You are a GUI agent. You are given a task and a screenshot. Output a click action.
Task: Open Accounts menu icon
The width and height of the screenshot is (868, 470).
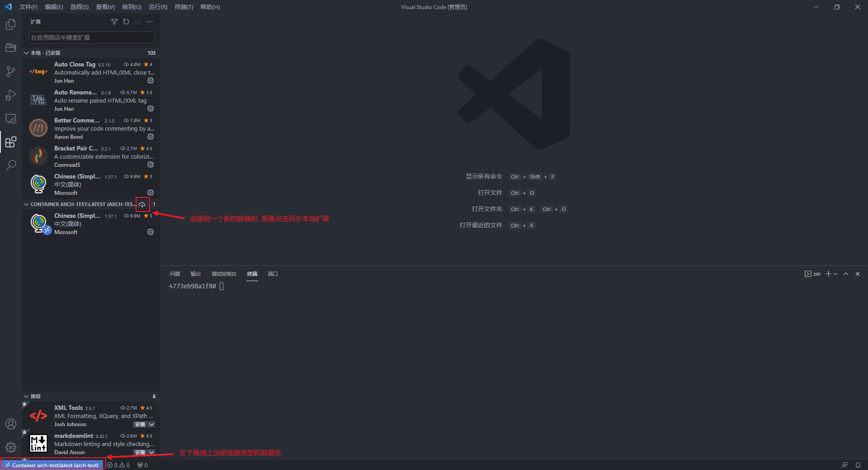tap(11, 424)
